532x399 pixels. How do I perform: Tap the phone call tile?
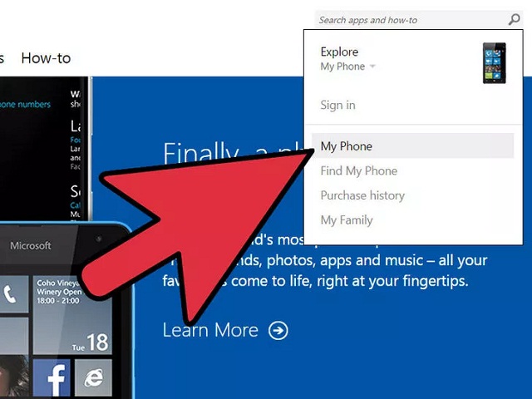coord(13,294)
